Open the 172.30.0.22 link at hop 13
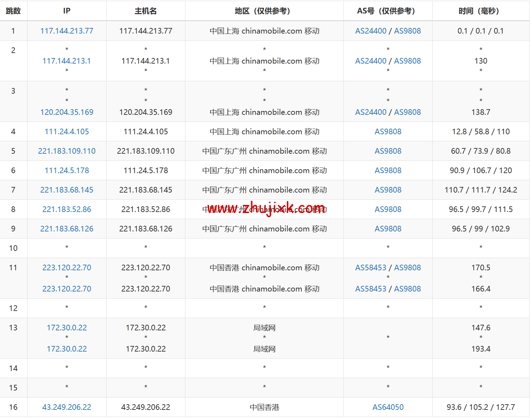The width and height of the screenshot is (532, 418). click(x=66, y=328)
